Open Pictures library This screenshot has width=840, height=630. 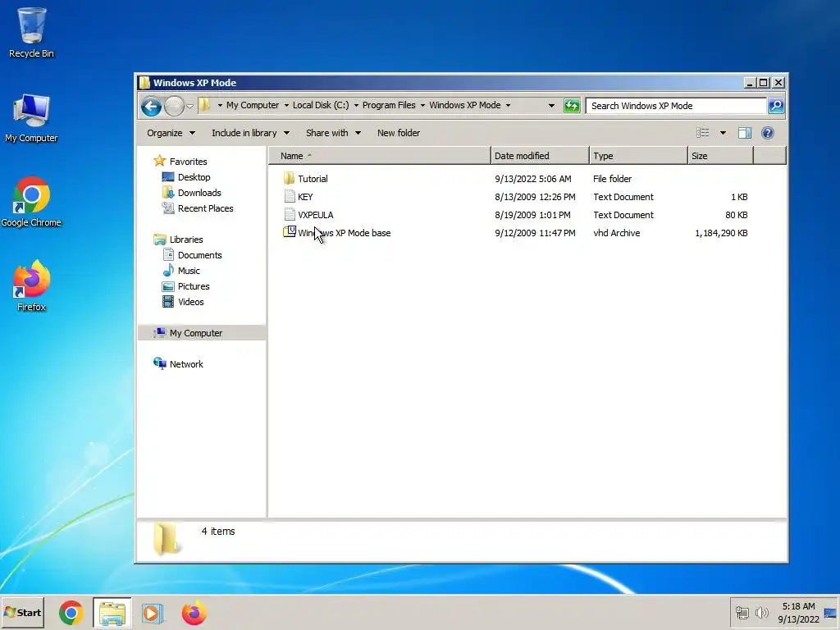pos(194,286)
